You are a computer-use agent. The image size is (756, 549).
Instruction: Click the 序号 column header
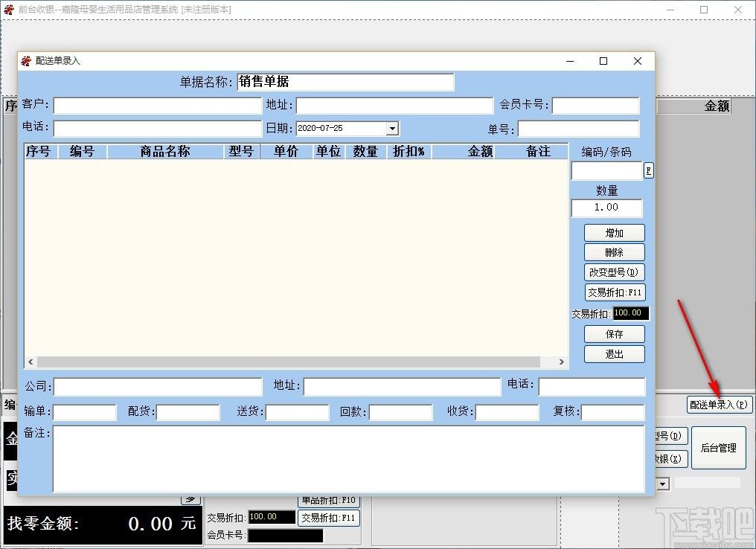41,151
